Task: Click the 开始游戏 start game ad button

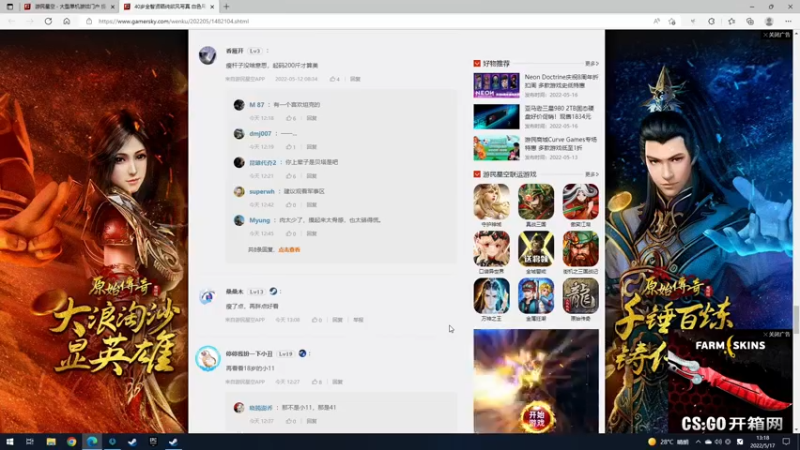Action: coord(536,416)
